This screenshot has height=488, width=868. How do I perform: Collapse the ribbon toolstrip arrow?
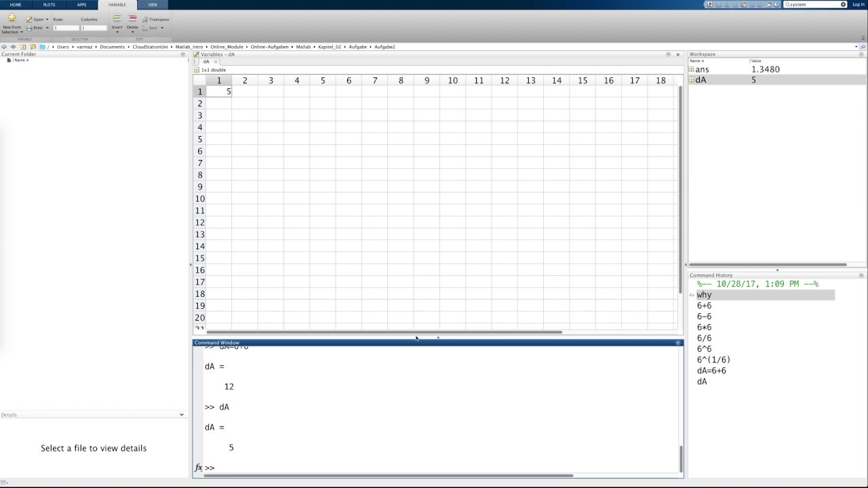[x=864, y=39]
